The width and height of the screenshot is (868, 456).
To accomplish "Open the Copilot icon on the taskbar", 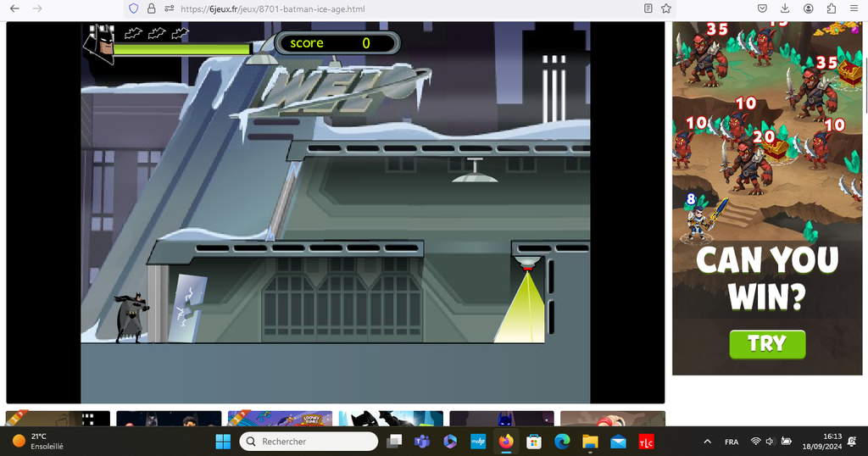I will tap(450, 441).
